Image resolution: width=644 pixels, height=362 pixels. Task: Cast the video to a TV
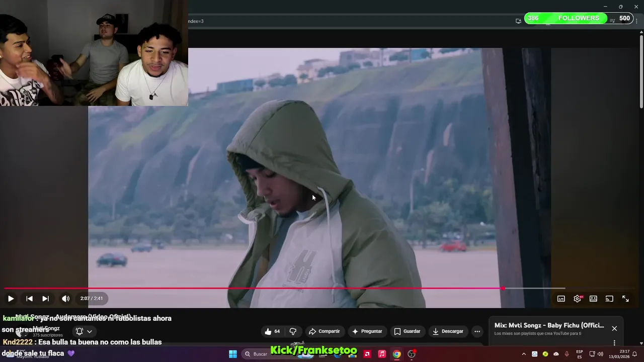[x=609, y=299]
